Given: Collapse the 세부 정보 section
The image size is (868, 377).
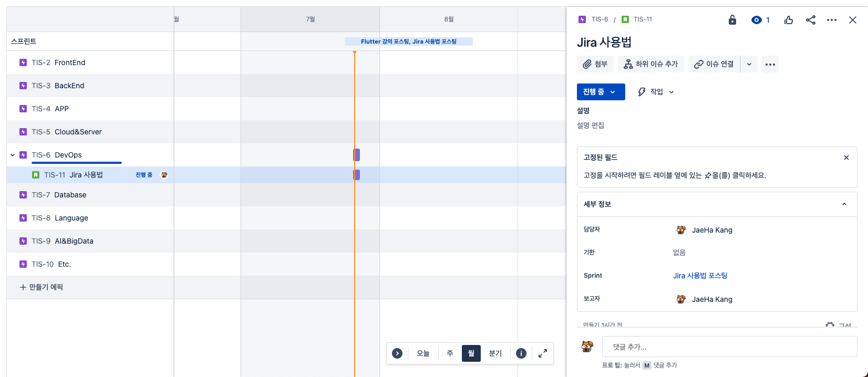Looking at the screenshot, I should 844,204.
